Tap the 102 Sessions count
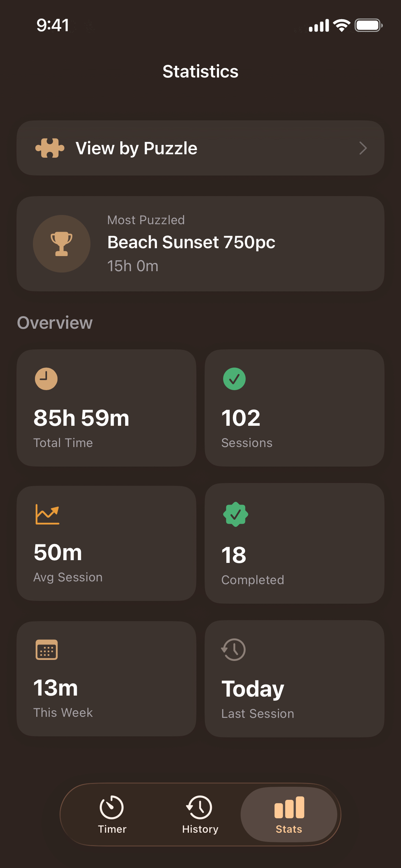The width and height of the screenshot is (401, 868). click(241, 418)
